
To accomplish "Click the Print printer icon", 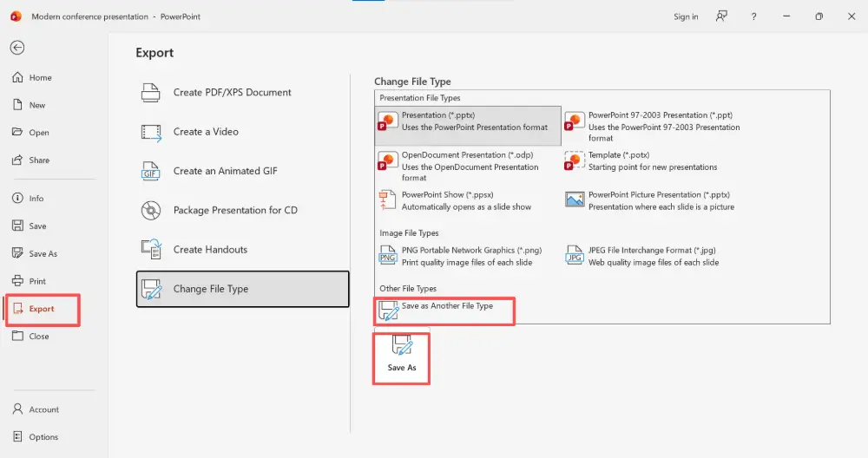I will point(17,280).
